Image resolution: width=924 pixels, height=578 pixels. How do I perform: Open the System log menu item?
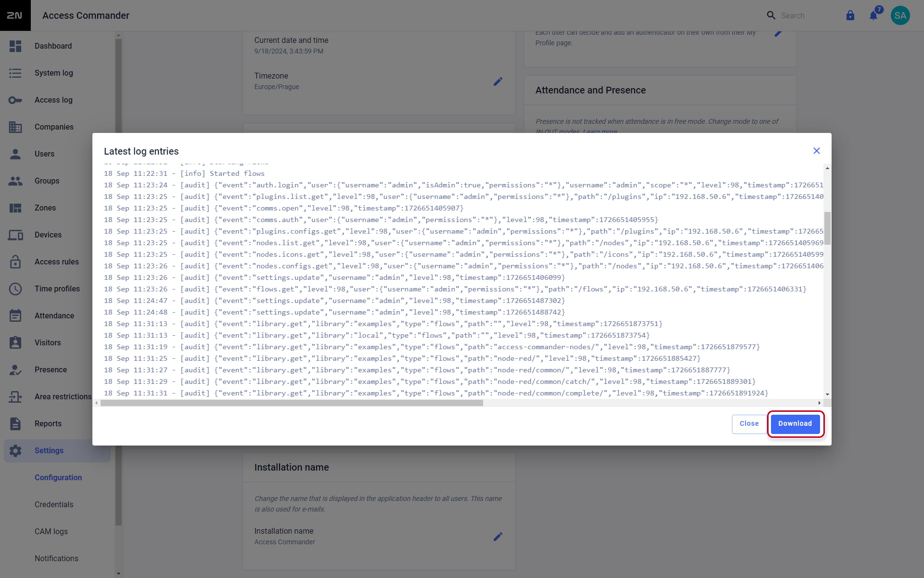pos(58,73)
